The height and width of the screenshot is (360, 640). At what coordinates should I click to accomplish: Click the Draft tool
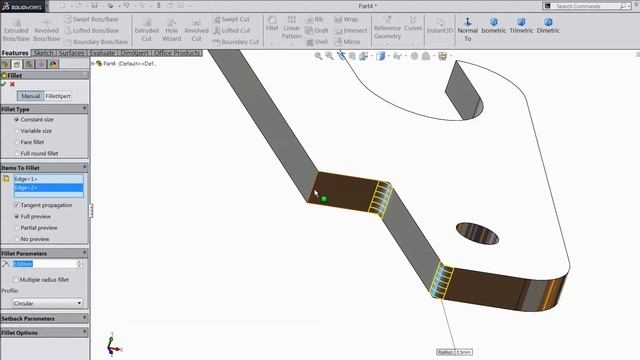coord(317,30)
